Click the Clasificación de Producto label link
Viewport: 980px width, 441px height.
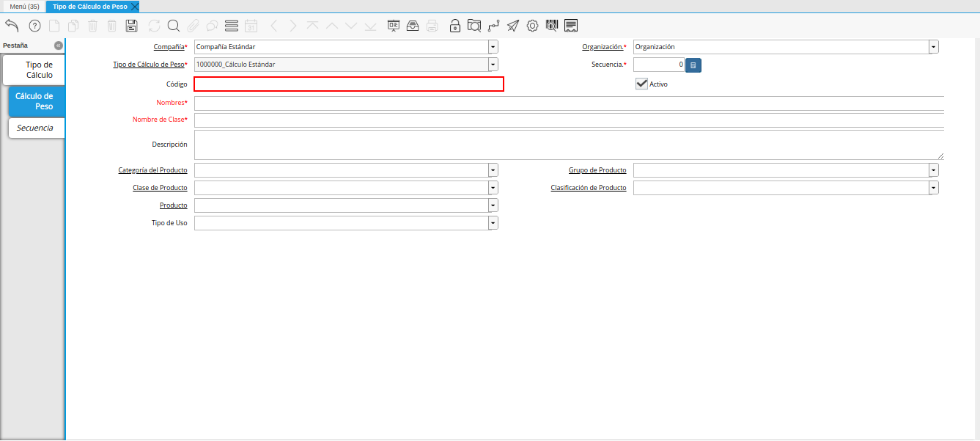point(589,188)
